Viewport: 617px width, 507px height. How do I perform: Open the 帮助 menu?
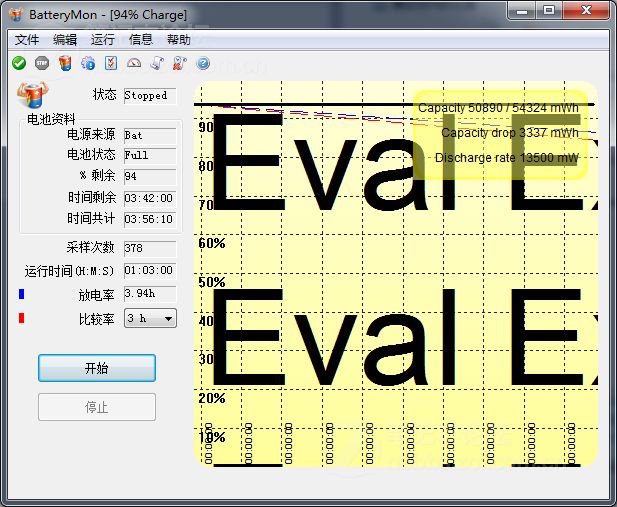click(x=179, y=40)
